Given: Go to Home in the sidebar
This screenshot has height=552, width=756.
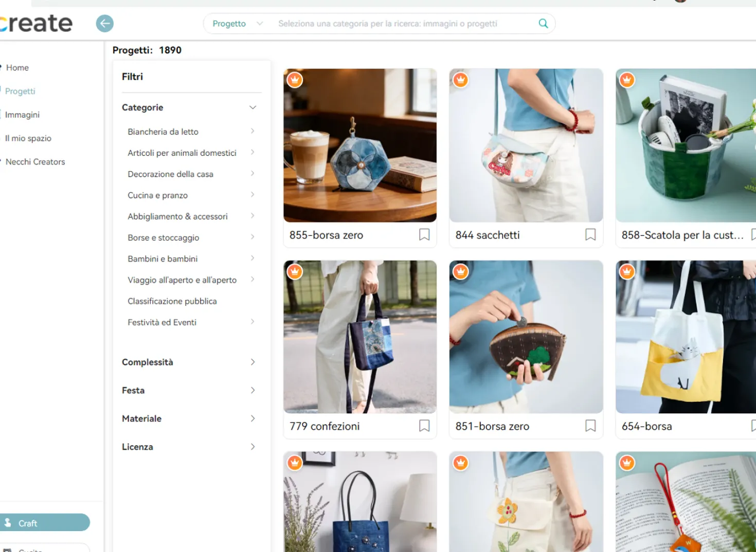Looking at the screenshot, I should (x=17, y=67).
